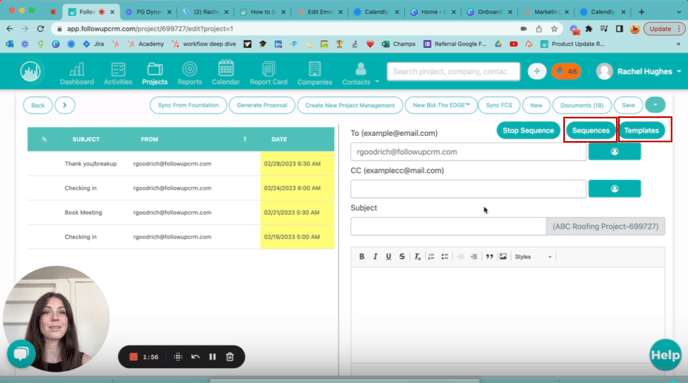This screenshot has width=688, height=383.
Task: Open the chat widget
Action: tap(21, 354)
